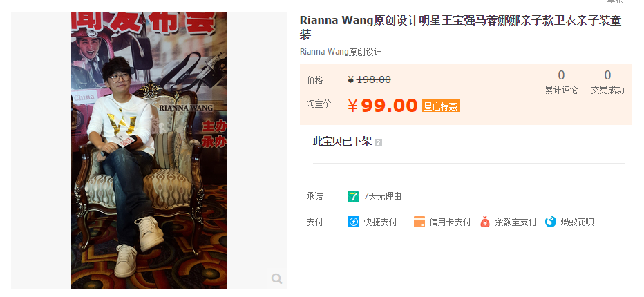Select 快捷支付 payment label
The image size is (644, 297).
(380, 222)
